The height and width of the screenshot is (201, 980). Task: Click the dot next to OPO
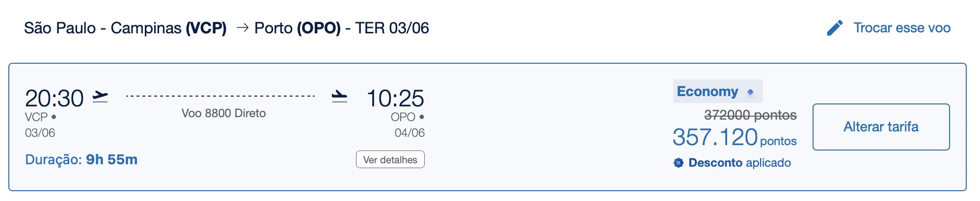point(422,117)
